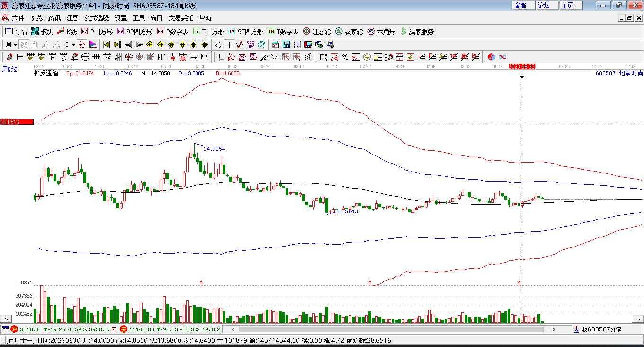The image size is (644, 347).
Task: Open the 公式选股 menu
Action: [x=96, y=18]
